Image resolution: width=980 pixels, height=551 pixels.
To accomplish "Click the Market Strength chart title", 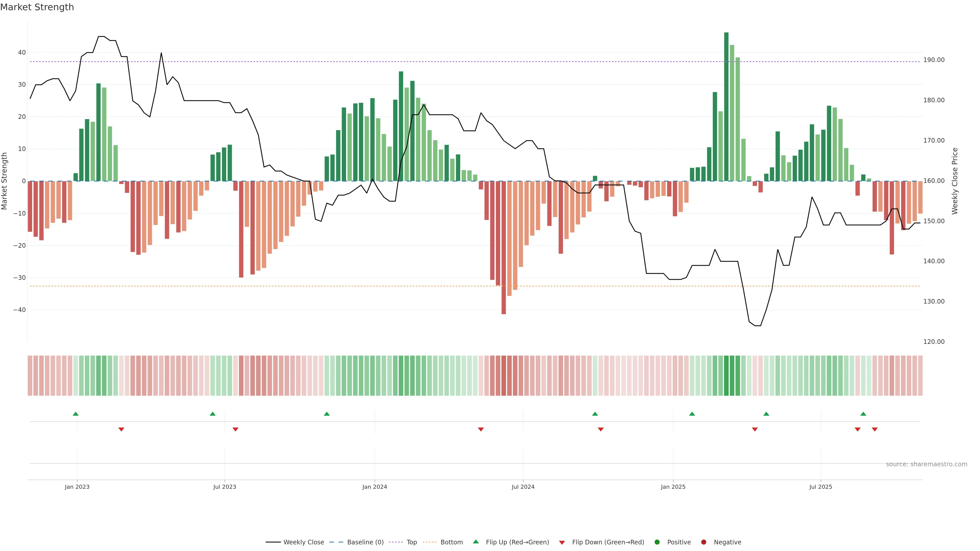I will [37, 7].
